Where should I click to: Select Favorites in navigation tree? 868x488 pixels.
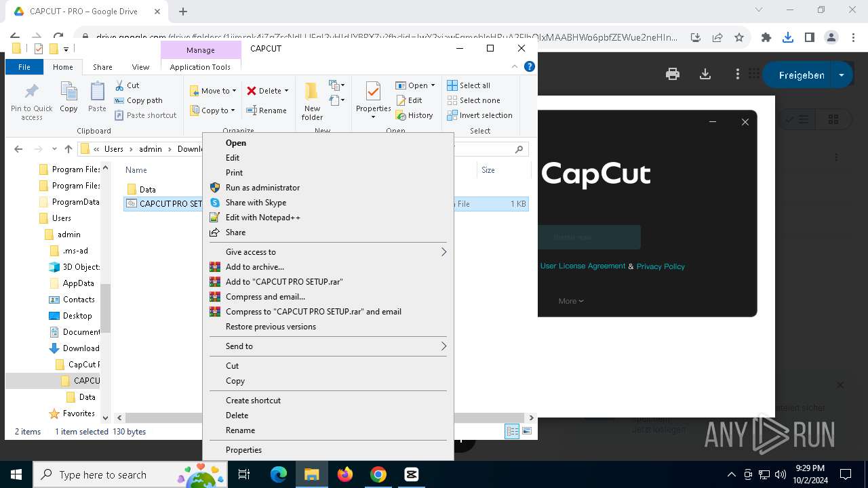coord(79,413)
